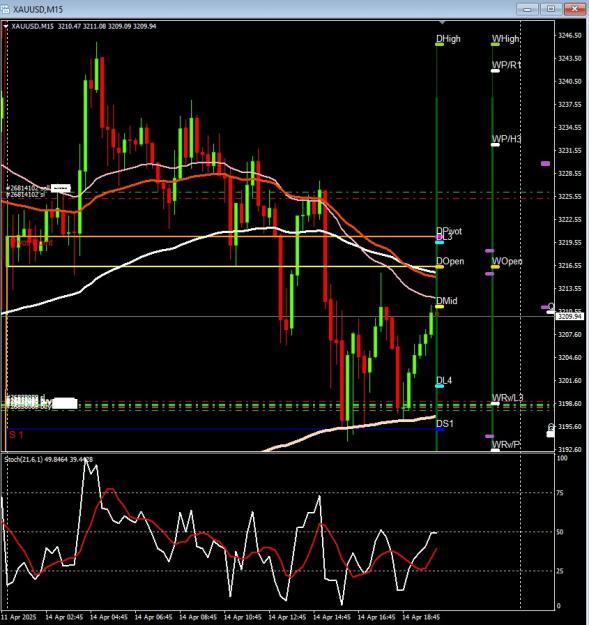Select order #26814102 line label

click(x=28, y=188)
